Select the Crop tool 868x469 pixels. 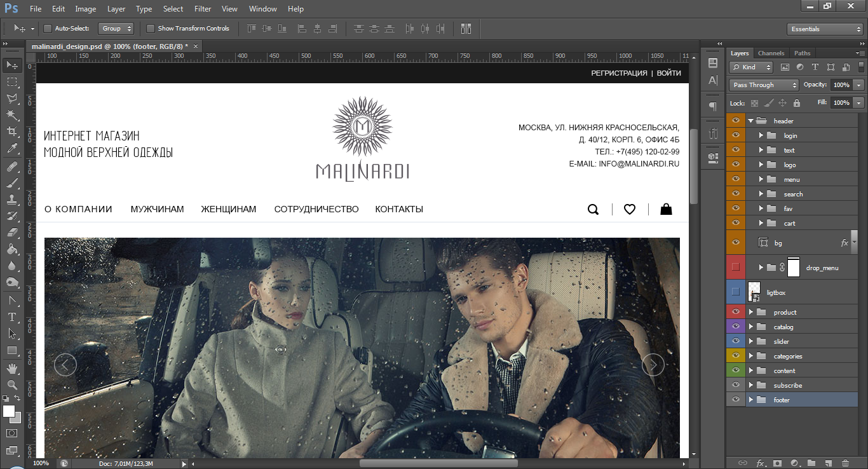[12, 132]
